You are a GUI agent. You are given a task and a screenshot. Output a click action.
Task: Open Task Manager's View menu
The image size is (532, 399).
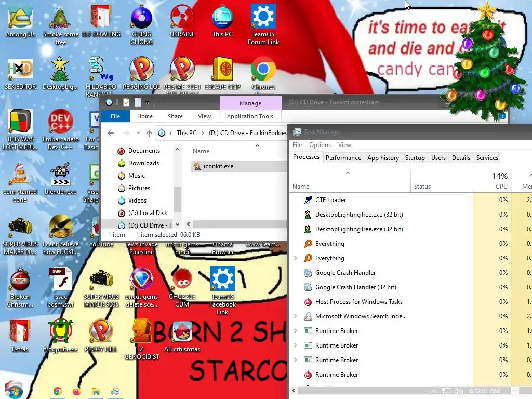tap(344, 145)
